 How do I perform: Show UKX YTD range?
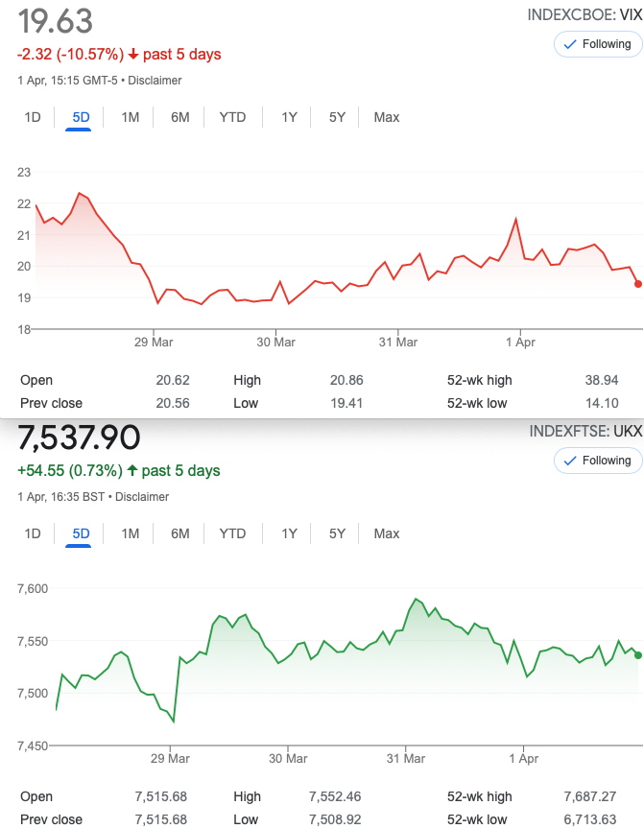(x=232, y=534)
